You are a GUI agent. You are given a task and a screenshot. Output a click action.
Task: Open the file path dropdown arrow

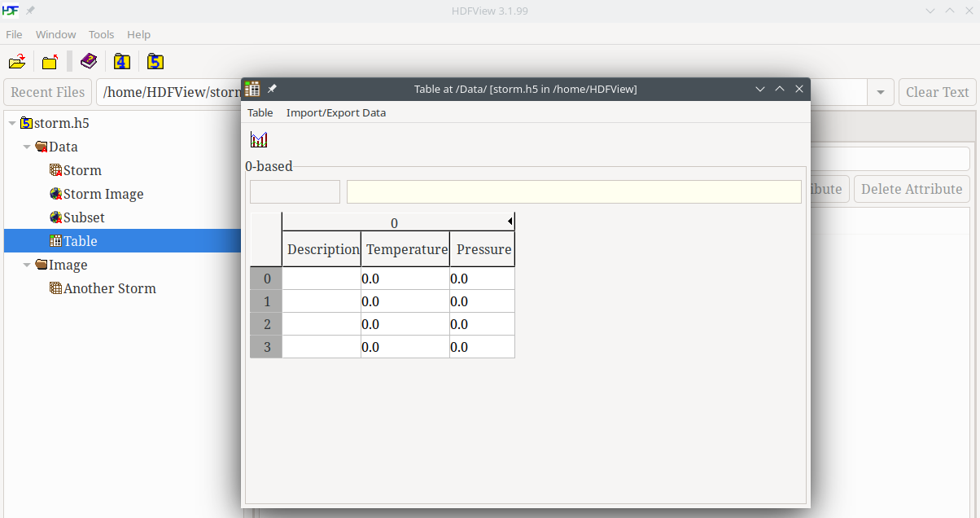[880, 93]
